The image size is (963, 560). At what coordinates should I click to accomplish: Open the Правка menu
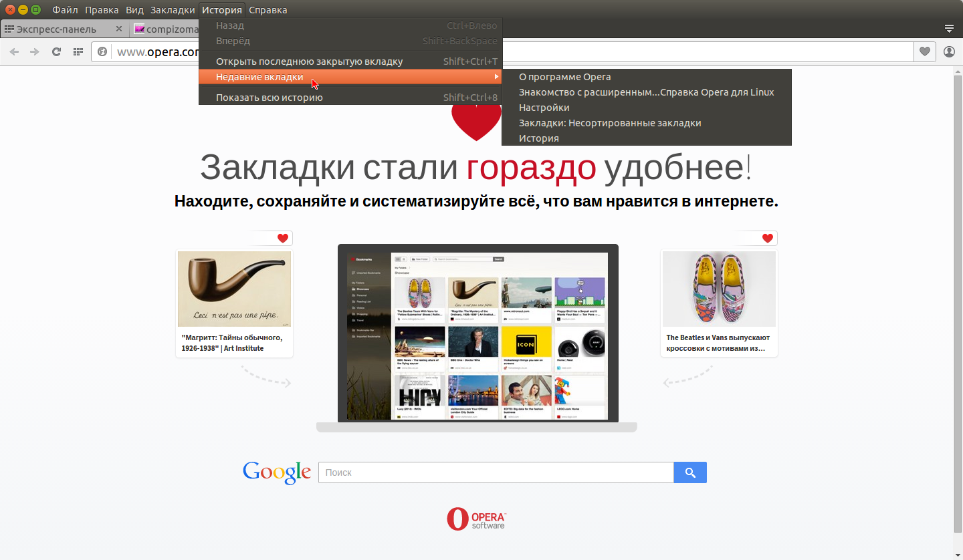pos(102,9)
